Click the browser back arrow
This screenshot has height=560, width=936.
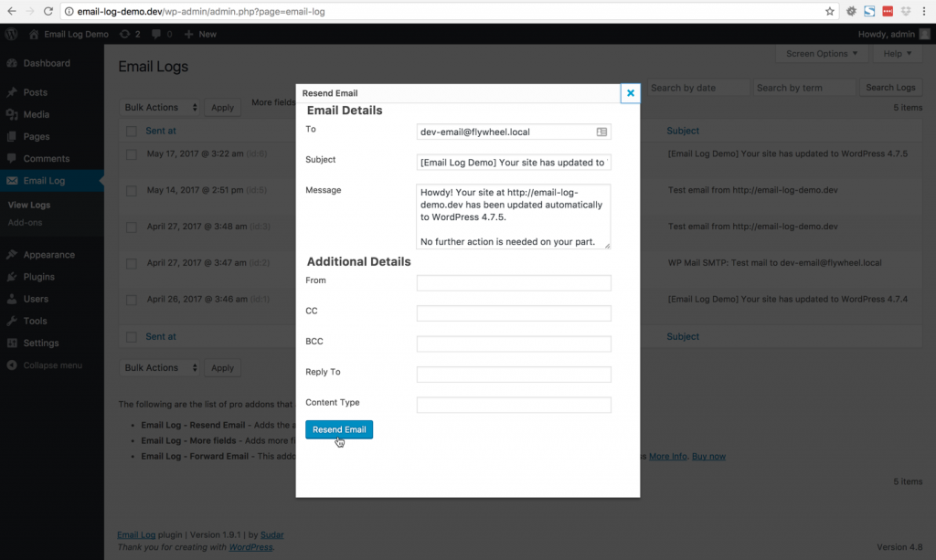11,11
